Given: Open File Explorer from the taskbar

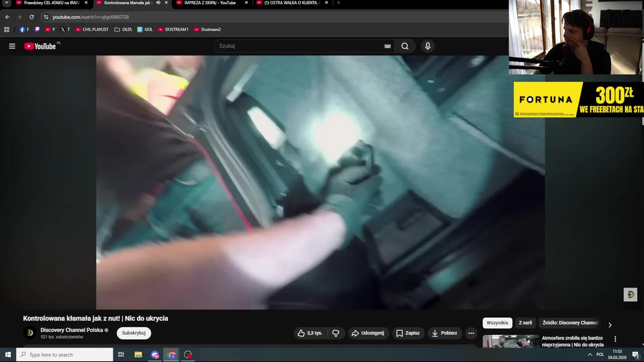Looking at the screenshot, I should tap(138, 354).
